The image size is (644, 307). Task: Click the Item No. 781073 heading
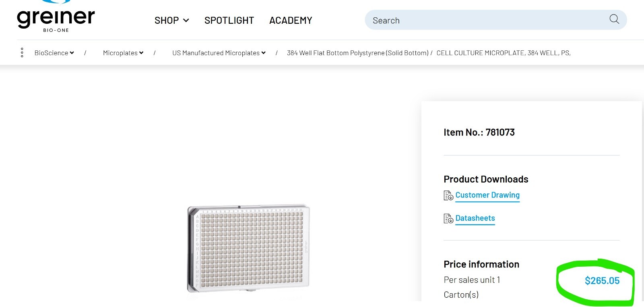pos(479,132)
